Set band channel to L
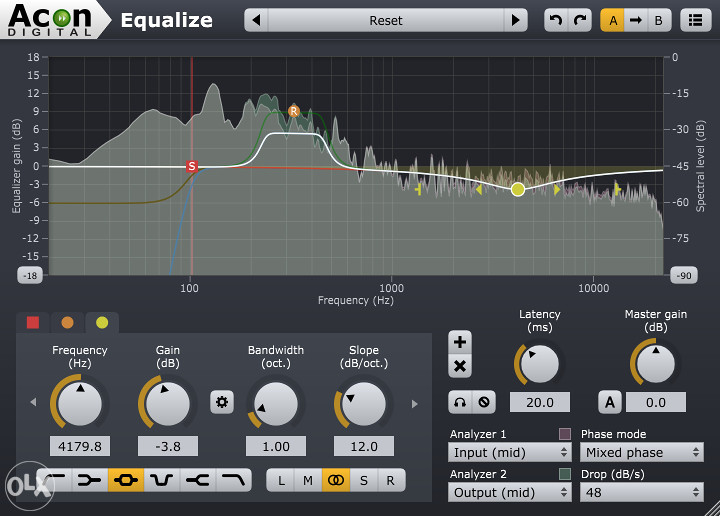This screenshot has height=516, width=720. click(281, 480)
